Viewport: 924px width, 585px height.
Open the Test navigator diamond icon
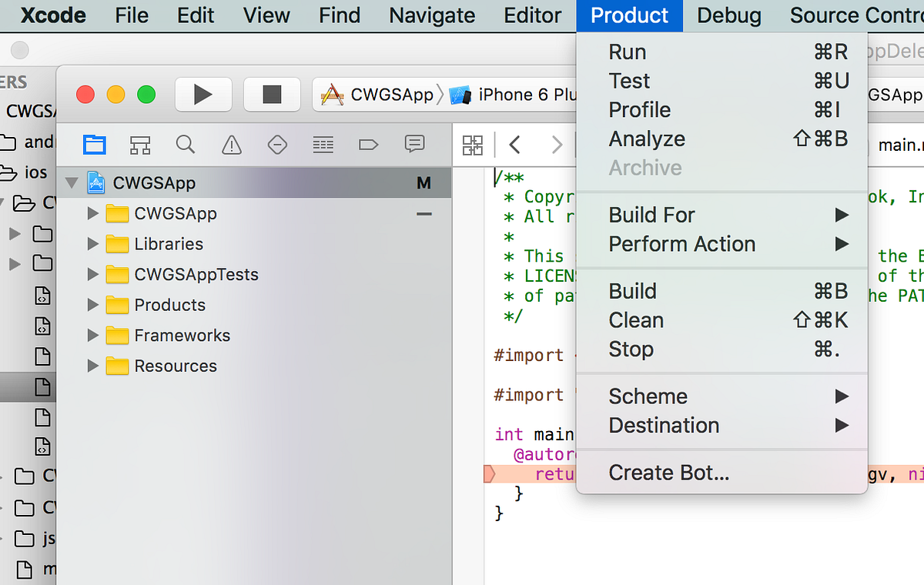pyautogui.click(x=276, y=144)
